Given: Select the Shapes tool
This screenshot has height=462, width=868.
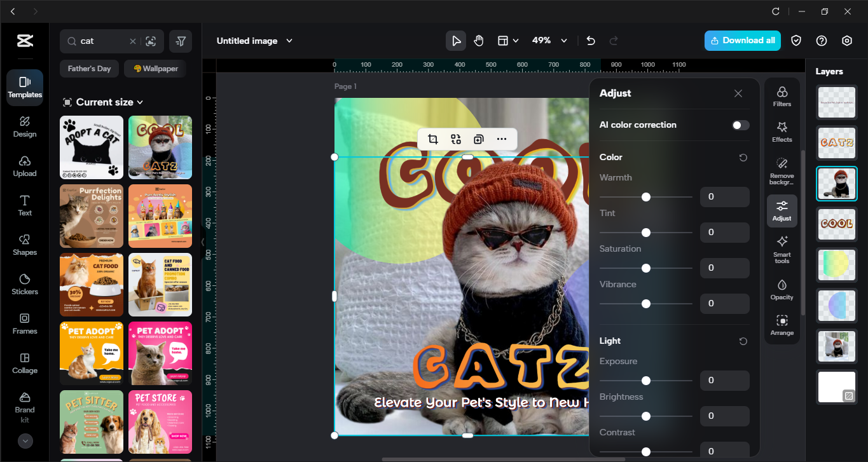Looking at the screenshot, I should point(24,245).
